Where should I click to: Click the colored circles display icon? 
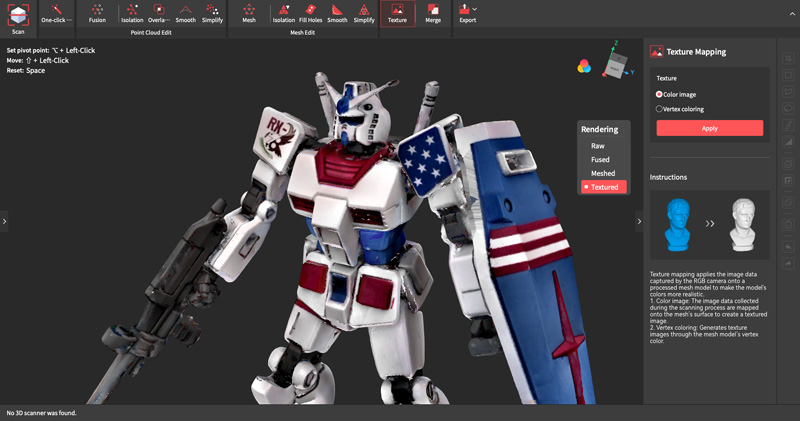[x=584, y=66]
